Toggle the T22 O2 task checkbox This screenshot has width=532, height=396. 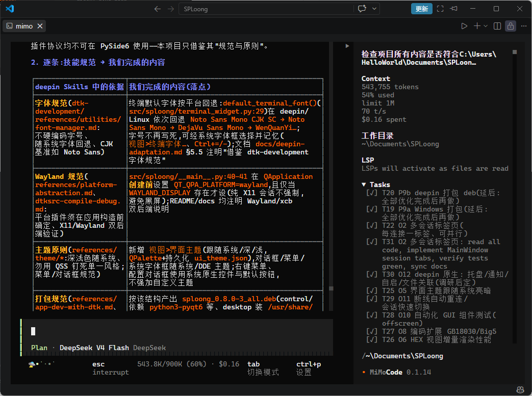click(x=372, y=225)
